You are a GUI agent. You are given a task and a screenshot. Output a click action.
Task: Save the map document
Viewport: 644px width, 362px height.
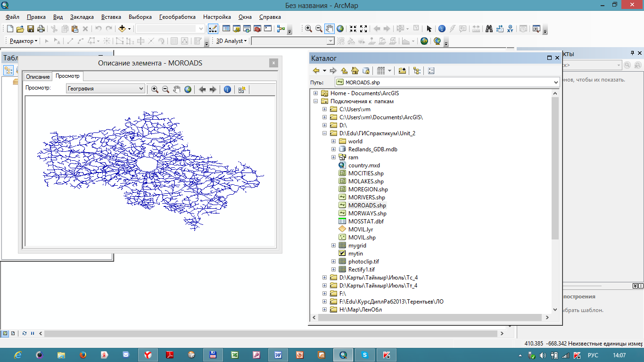click(x=31, y=29)
